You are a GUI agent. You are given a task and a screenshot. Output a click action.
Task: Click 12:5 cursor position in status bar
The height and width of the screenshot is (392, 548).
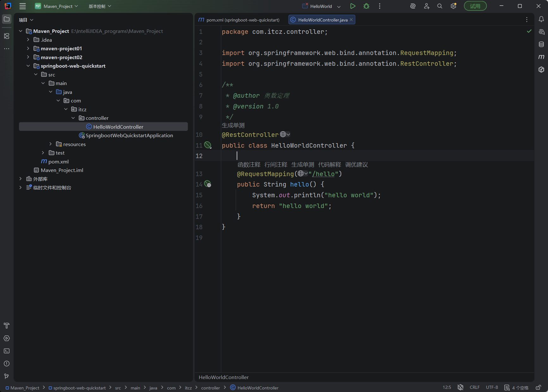click(x=447, y=388)
